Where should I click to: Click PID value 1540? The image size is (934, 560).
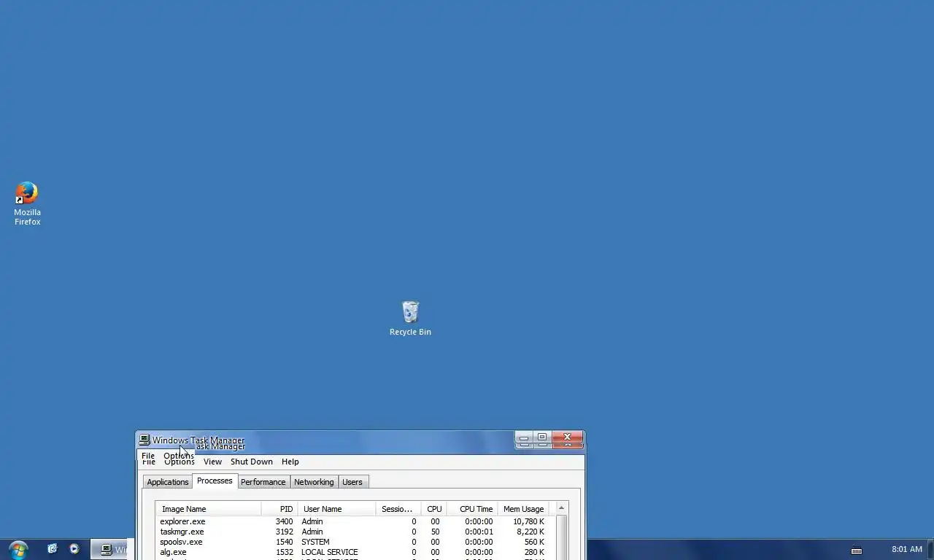pos(284,542)
